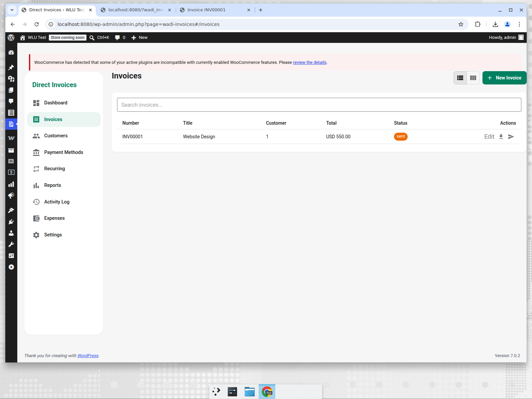
Task: Open Media library camera-and-note icon
Action: [x=11, y=79]
